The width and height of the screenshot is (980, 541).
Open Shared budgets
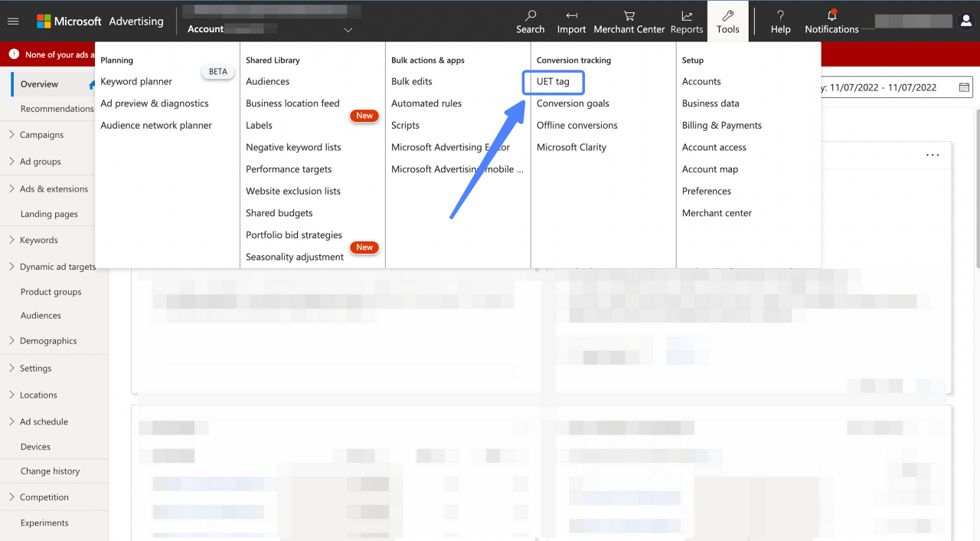(279, 213)
